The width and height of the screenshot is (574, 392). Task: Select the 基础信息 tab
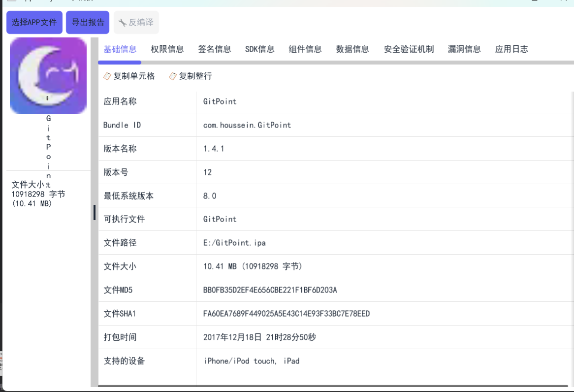(120, 49)
